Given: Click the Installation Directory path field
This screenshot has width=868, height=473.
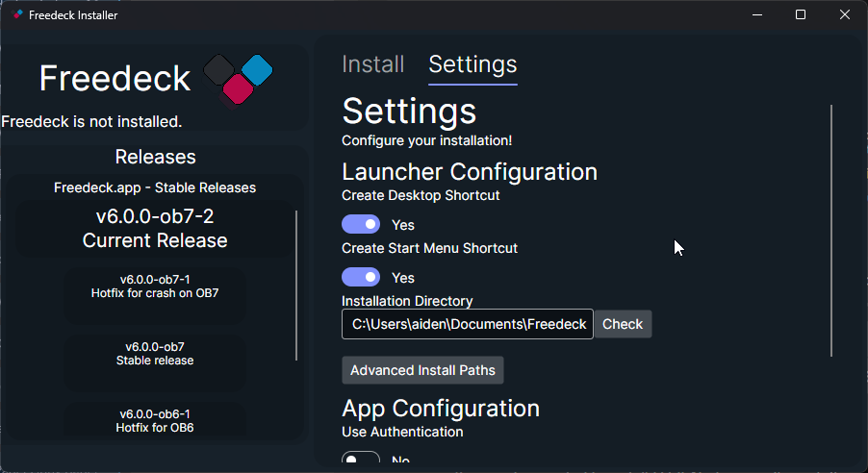Looking at the screenshot, I should pyautogui.click(x=468, y=324).
